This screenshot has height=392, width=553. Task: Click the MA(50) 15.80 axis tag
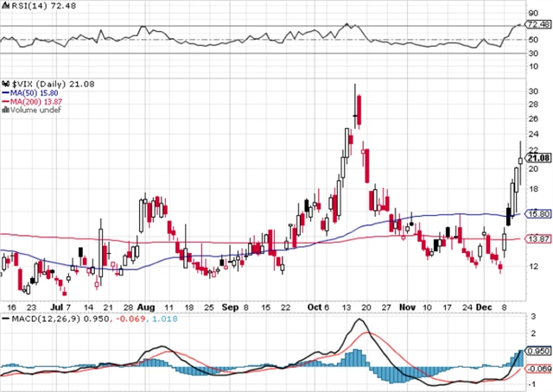pyautogui.click(x=538, y=214)
